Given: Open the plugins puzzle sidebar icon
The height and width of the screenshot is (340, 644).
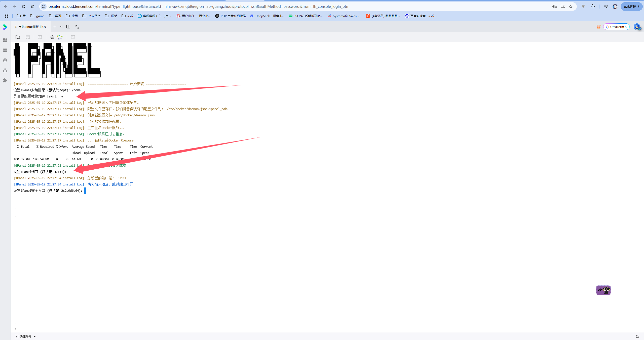Looking at the screenshot, I should click(5, 80).
